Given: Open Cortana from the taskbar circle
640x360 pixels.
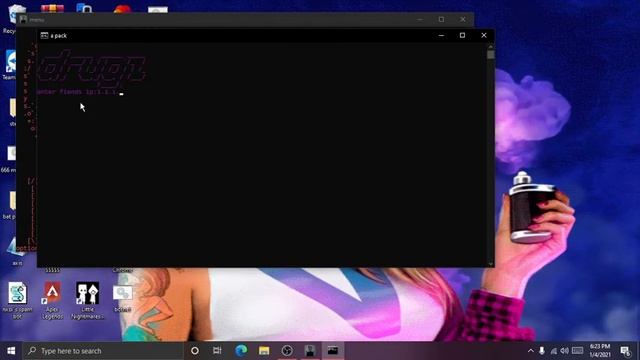Looking at the screenshot, I should tap(195, 351).
